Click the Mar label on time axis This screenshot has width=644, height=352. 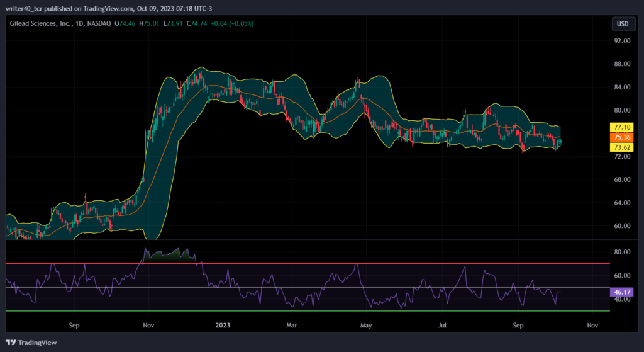(291, 326)
